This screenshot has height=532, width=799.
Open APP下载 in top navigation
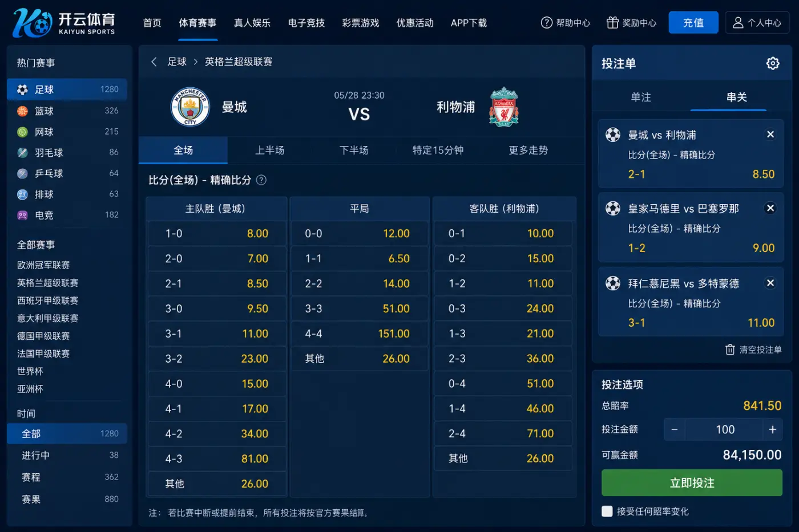pyautogui.click(x=469, y=23)
